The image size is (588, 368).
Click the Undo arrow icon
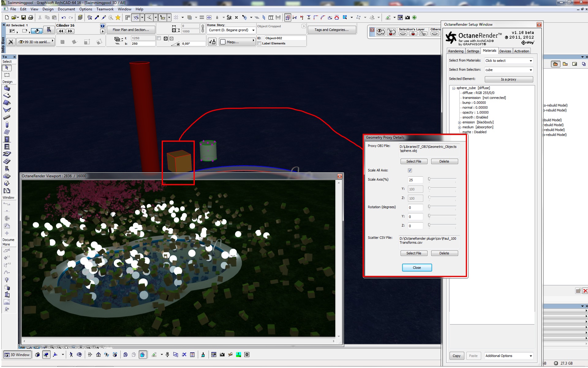coord(64,17)
